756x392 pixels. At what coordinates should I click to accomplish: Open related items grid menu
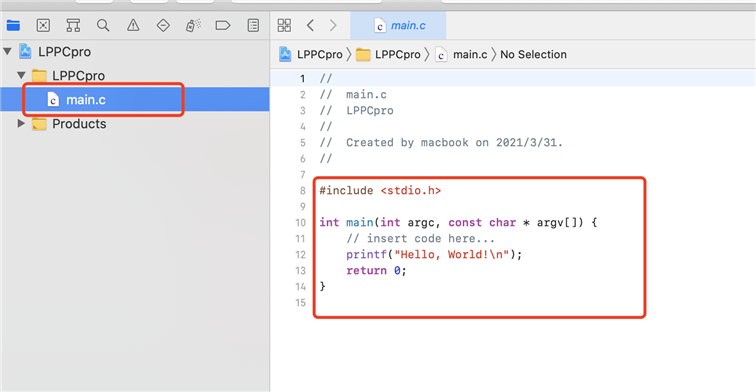(x=284, y=26)
